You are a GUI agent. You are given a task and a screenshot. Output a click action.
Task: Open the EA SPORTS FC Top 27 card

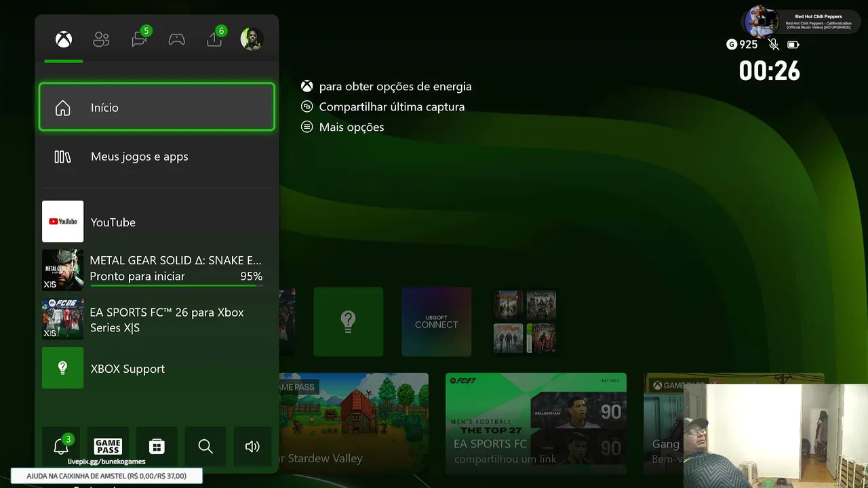536,423
